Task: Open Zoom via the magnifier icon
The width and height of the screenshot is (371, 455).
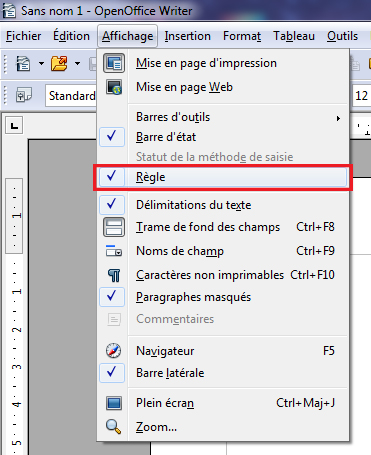Action: 114,427
